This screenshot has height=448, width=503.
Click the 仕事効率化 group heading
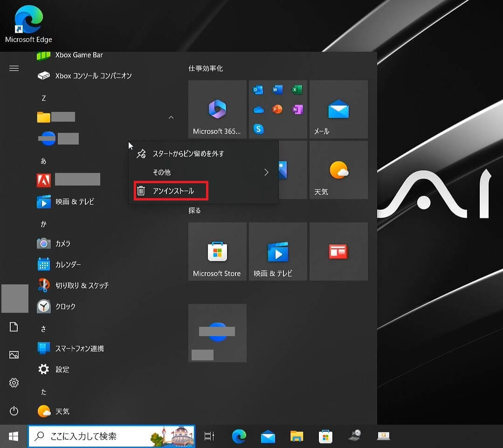pyautogui.click(x=206, y=69)
